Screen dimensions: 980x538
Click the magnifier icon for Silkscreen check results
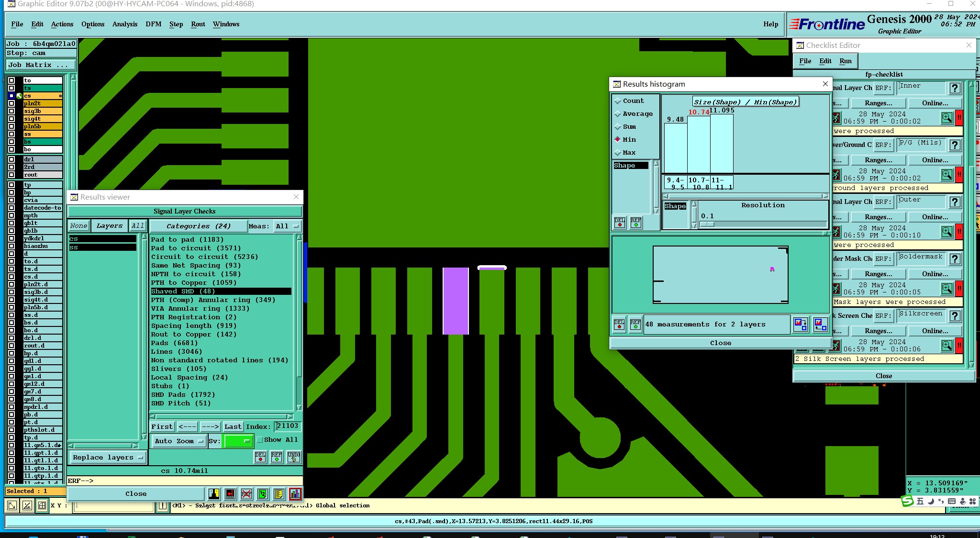click(x=947, y=346)
